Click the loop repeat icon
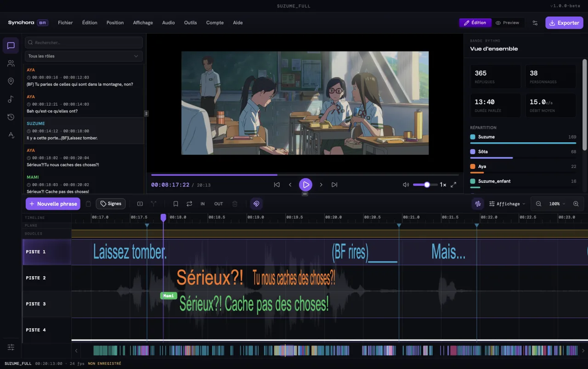588x369 pixels. [x=189, y=204]
